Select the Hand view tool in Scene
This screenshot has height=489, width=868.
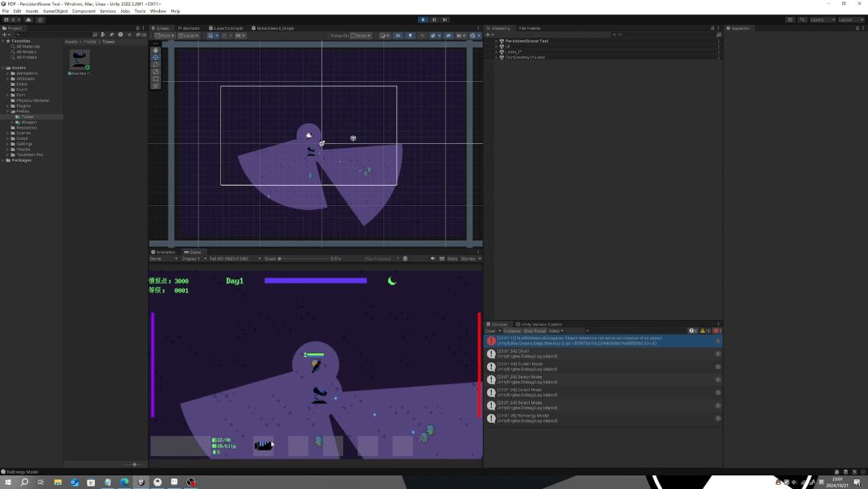156,50
